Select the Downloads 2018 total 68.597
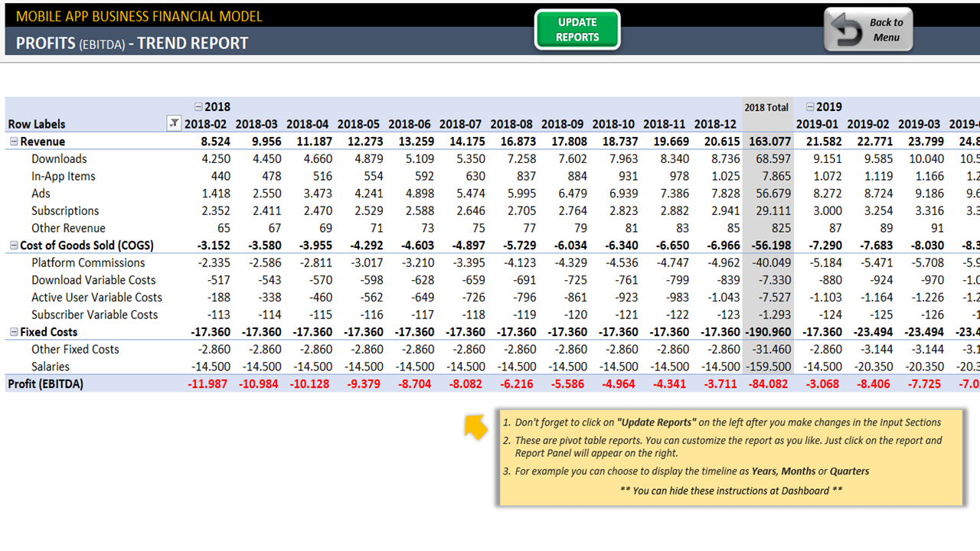Screen dimensions: 980x551 click(772, 158)
